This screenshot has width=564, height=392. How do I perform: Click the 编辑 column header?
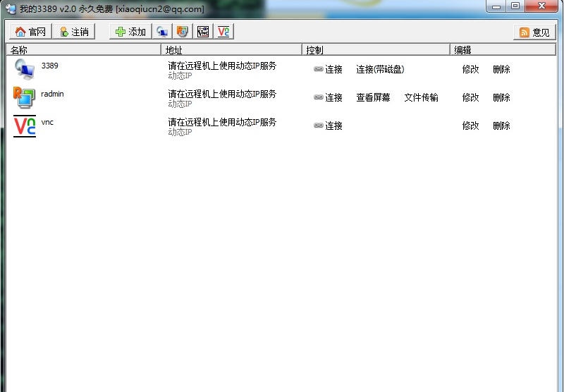click(x=503, y=50)
